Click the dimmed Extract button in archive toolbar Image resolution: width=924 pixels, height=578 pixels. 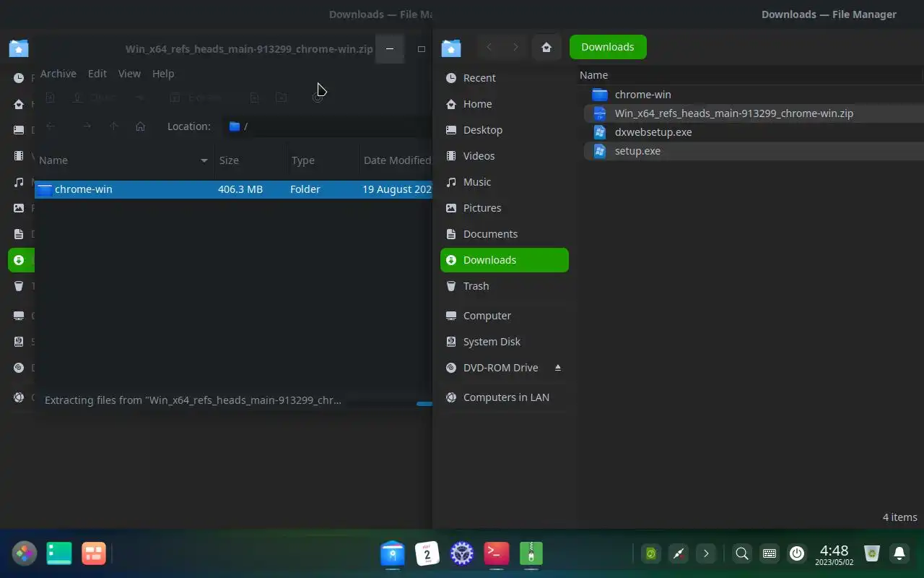click(x=197, y=98)
